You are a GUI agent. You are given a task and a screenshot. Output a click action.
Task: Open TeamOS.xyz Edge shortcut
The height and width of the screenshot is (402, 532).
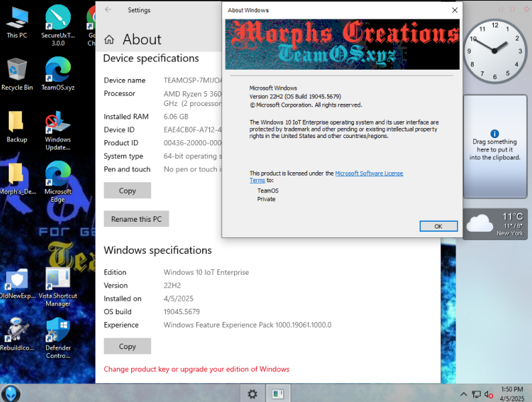click(58, 74)
